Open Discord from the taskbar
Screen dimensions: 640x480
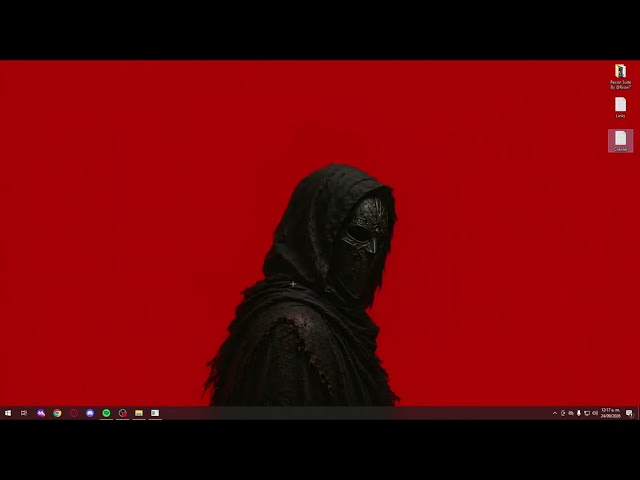[90, 413]
